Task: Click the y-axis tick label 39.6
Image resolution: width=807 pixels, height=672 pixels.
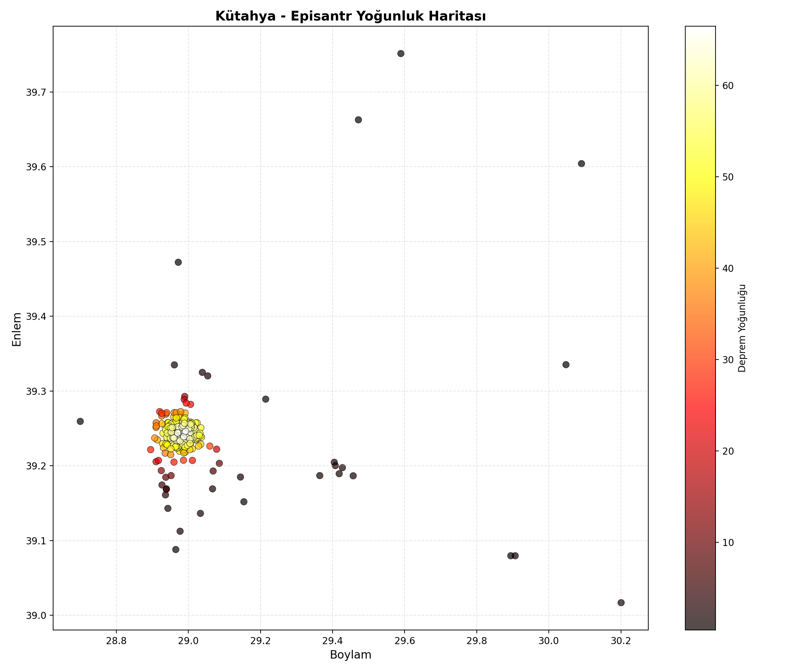Action: pyautogui.click(x=37, y=167)
